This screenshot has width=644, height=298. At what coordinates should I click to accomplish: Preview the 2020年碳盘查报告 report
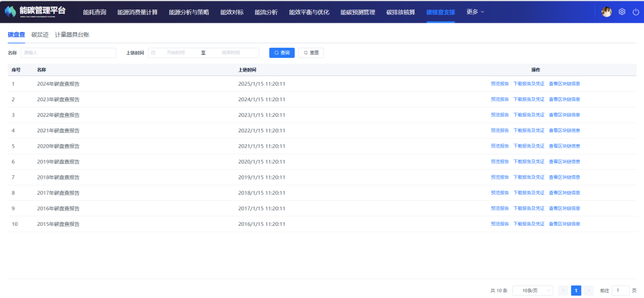[500, 146]
